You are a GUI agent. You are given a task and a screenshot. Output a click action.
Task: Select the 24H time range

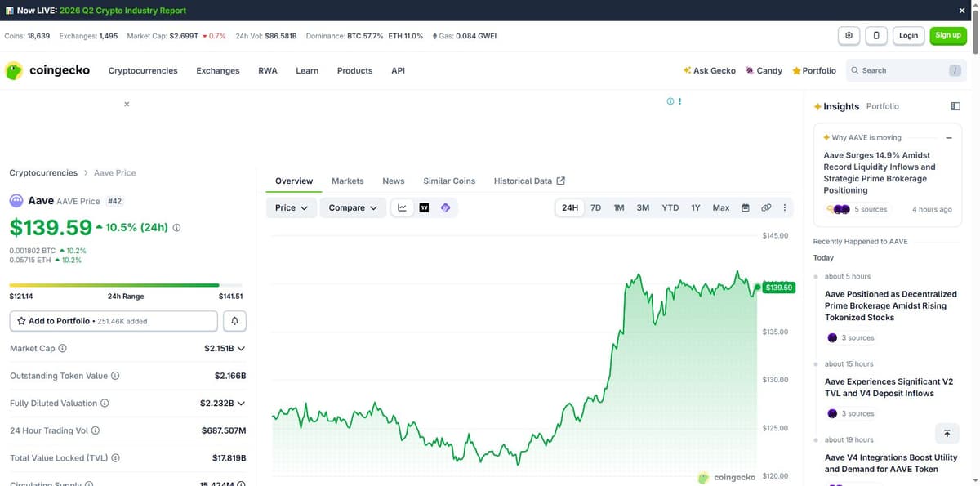tap(570, 207)
